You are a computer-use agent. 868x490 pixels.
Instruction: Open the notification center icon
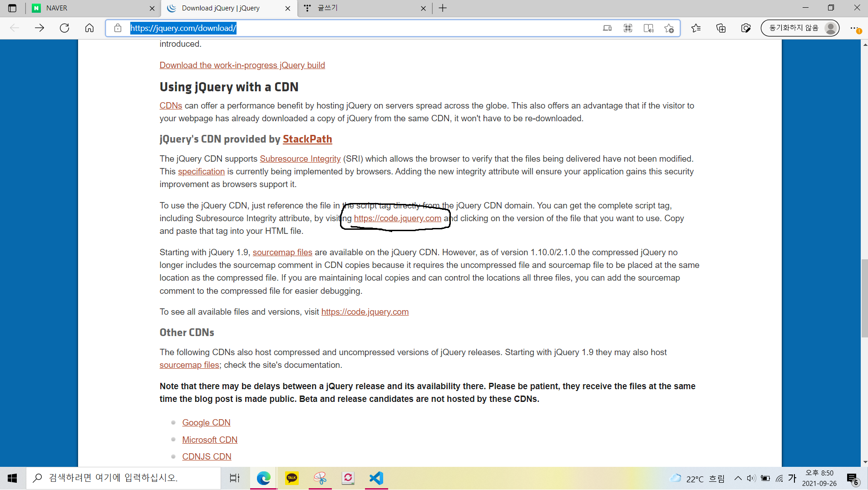[852, 479]
